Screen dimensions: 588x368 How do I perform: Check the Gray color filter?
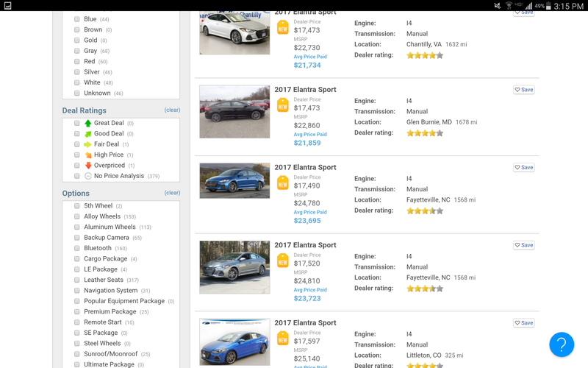coord(77,51)
